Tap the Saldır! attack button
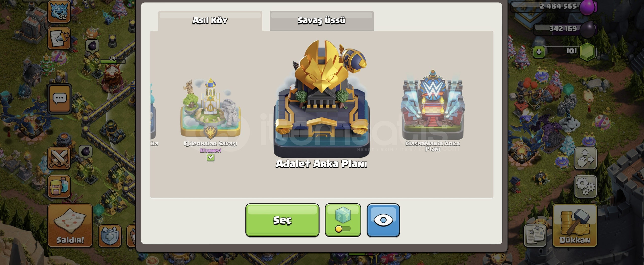 (x=70, y=225)
